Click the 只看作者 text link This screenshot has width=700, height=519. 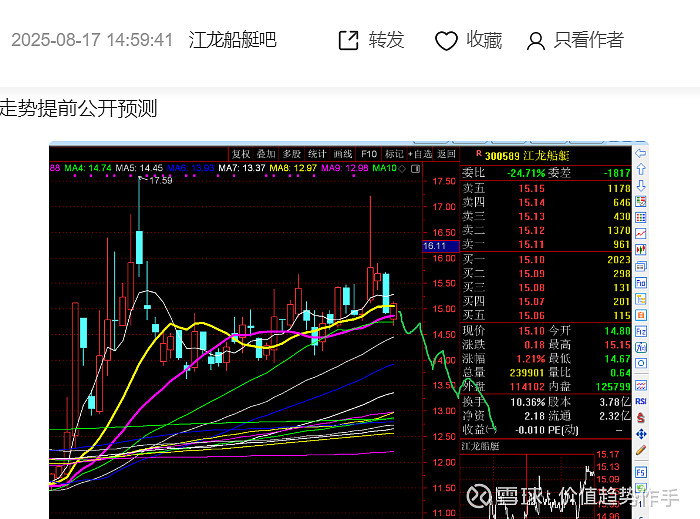point(588,40)
